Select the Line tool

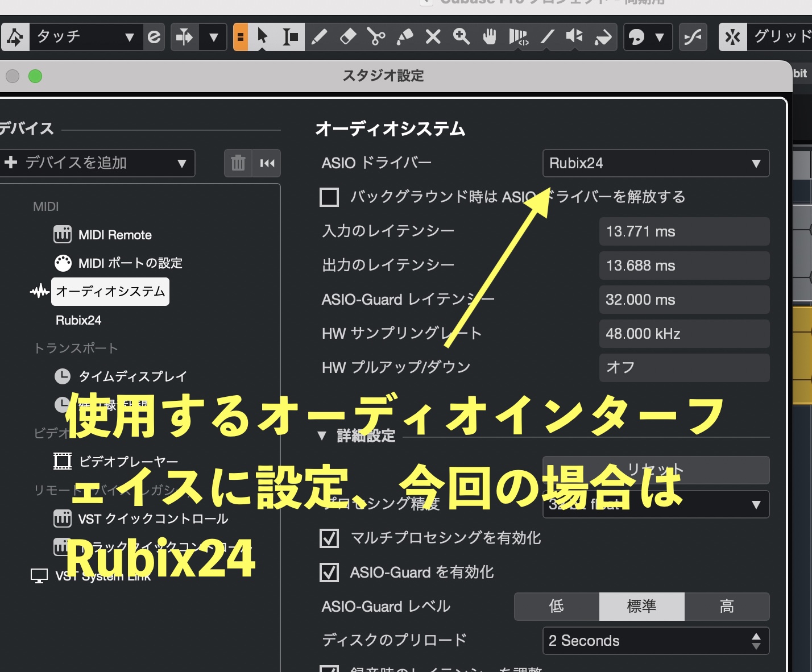coord(546,37)
